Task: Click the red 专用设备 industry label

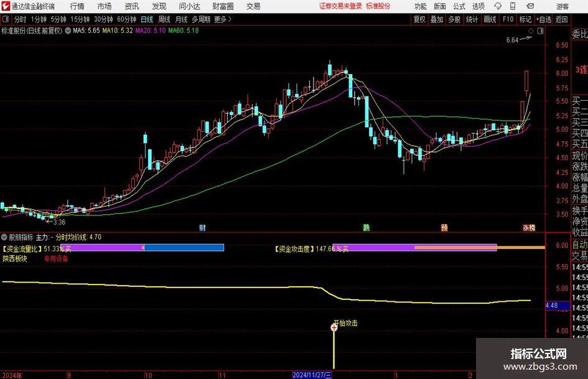Action: click(x=56, y=258)
